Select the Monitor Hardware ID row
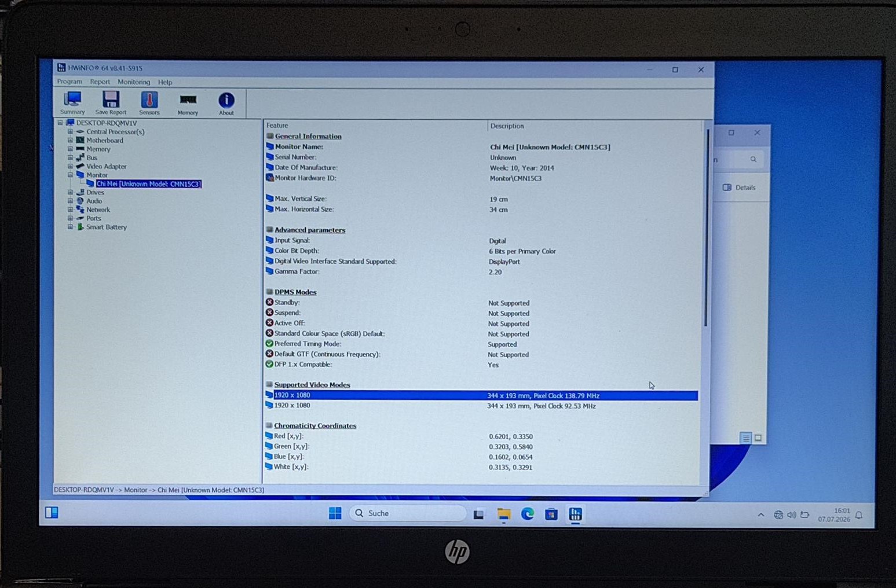The width and height of the screenshot is (896, 588). click(x=481, y=178)
